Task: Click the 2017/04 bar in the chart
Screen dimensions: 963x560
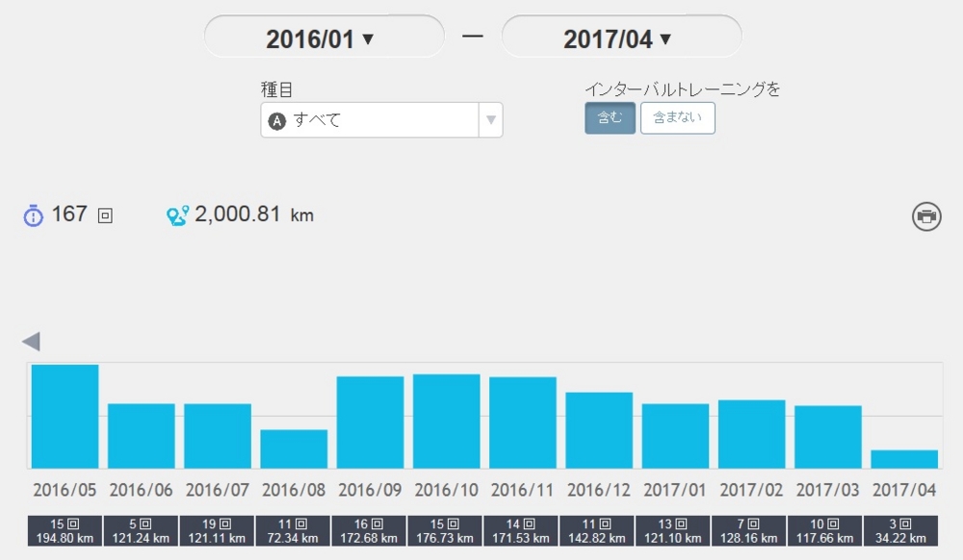Action: click(x=904, y=459)
